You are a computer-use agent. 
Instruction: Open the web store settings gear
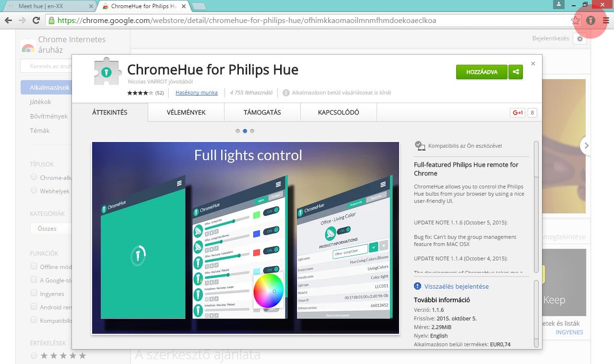580,39
